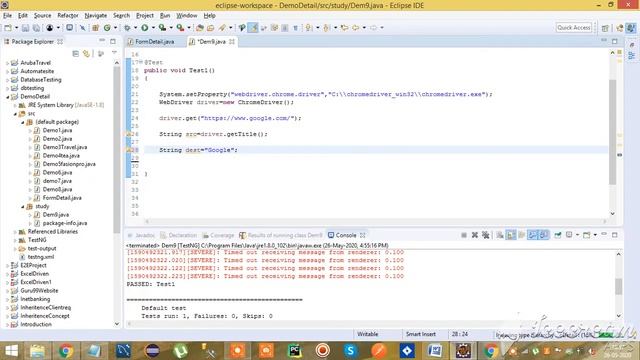Click the Quick Access search field

point(573,28)
